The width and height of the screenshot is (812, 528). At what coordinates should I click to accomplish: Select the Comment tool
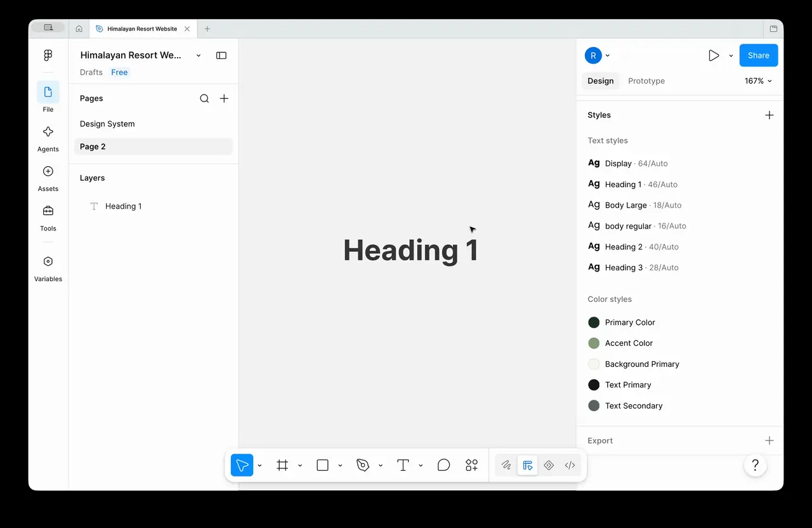[x=444, y=465]
